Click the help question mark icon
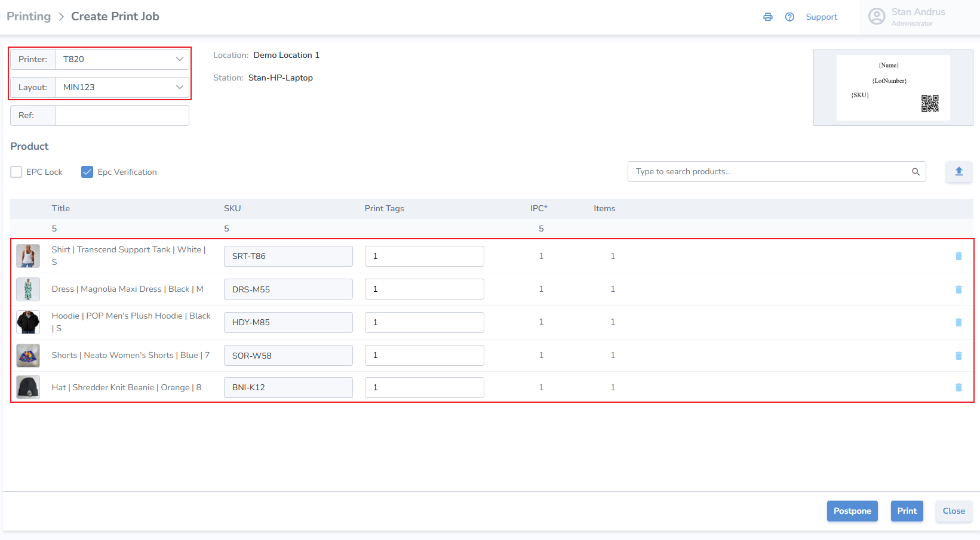 (789, 17)
